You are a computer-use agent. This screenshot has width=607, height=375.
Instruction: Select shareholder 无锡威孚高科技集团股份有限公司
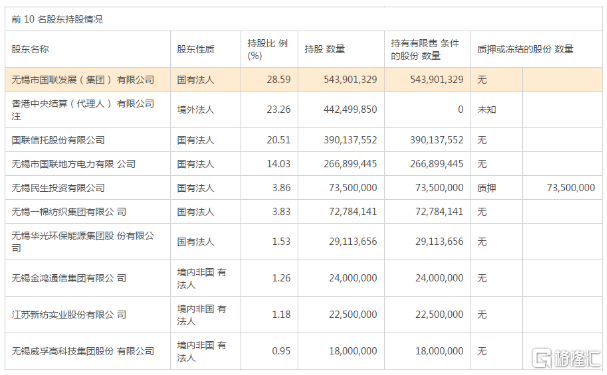point(83,351)
